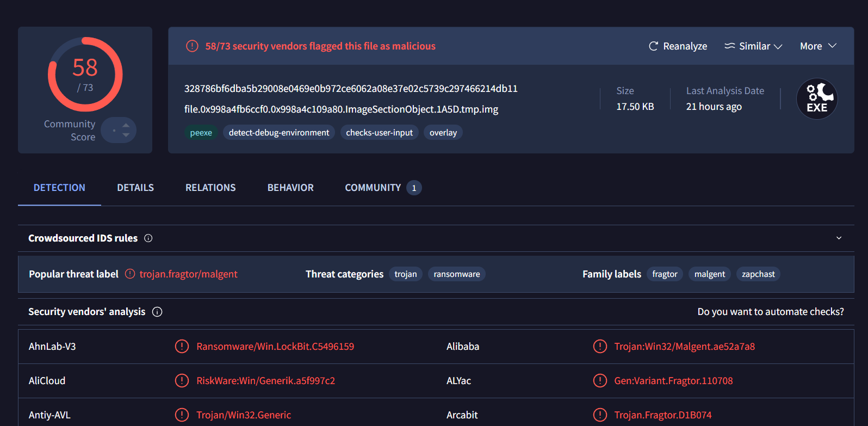Click the ransomware threat category chip

point(457,274)
